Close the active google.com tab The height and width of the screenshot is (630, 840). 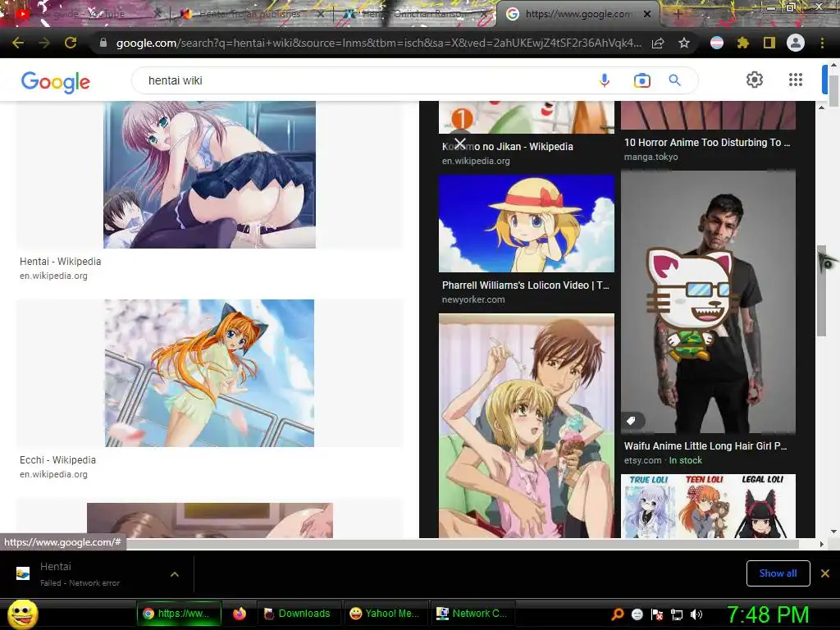coord(647,14)
